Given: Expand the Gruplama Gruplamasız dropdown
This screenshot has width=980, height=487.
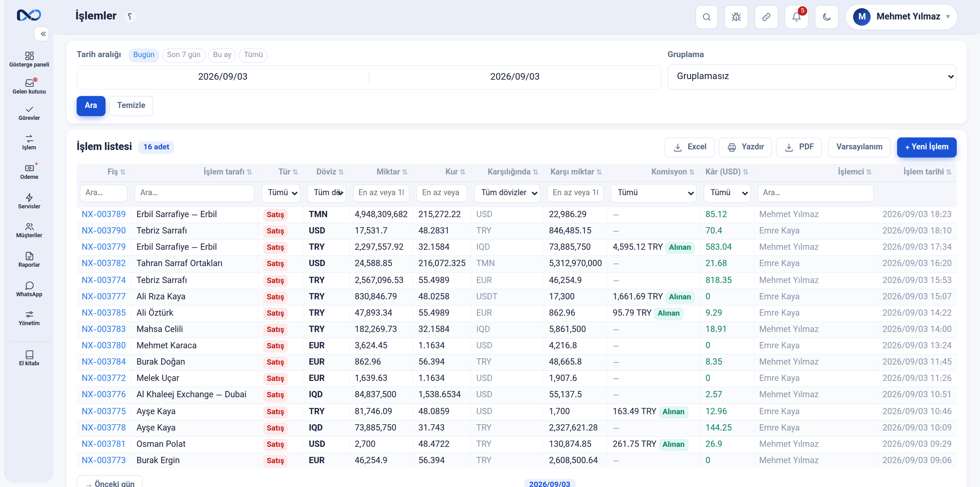Looking at the screenshot, I should (x=812, y=77).
